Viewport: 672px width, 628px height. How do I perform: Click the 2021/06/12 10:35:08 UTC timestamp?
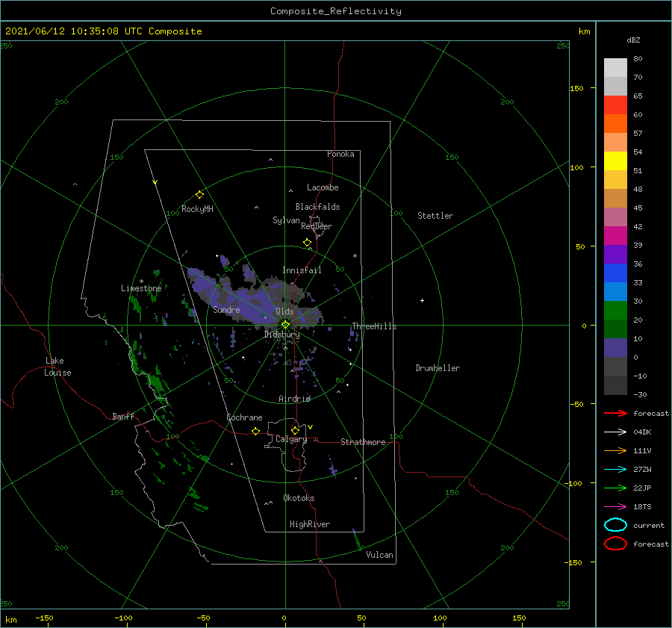pos(74,31)
